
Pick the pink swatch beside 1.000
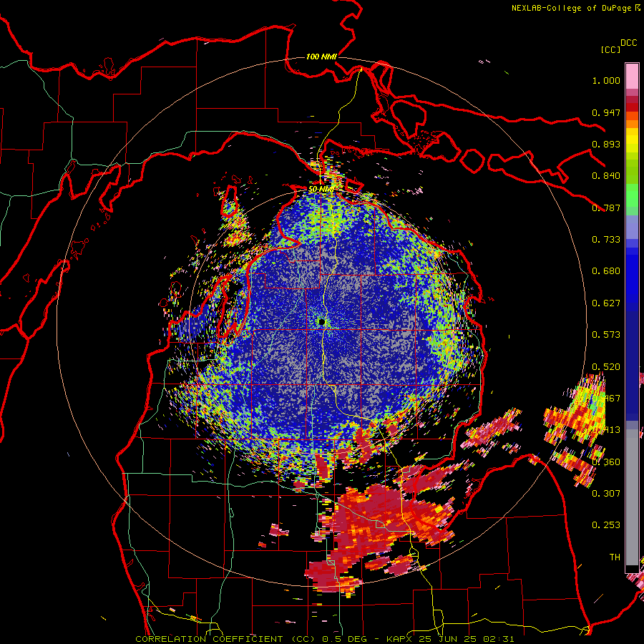coord(632,78)
